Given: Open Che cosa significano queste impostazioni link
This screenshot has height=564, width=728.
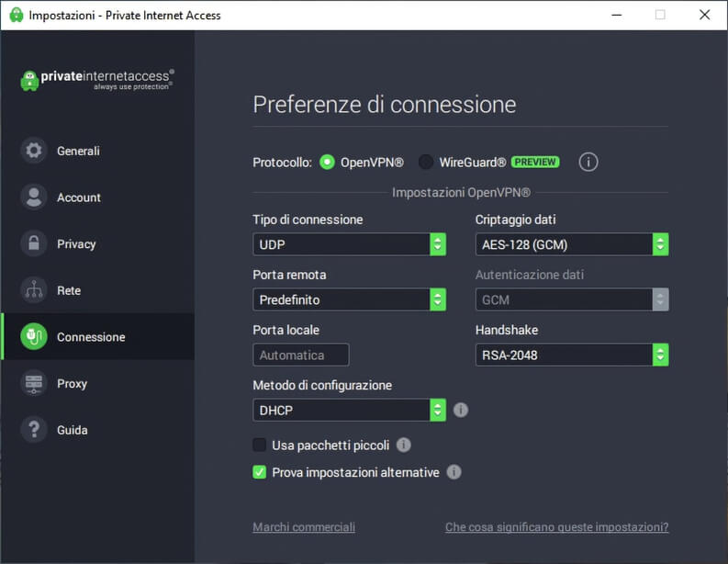Looking at the screenshot, I should tap(557, 527).
